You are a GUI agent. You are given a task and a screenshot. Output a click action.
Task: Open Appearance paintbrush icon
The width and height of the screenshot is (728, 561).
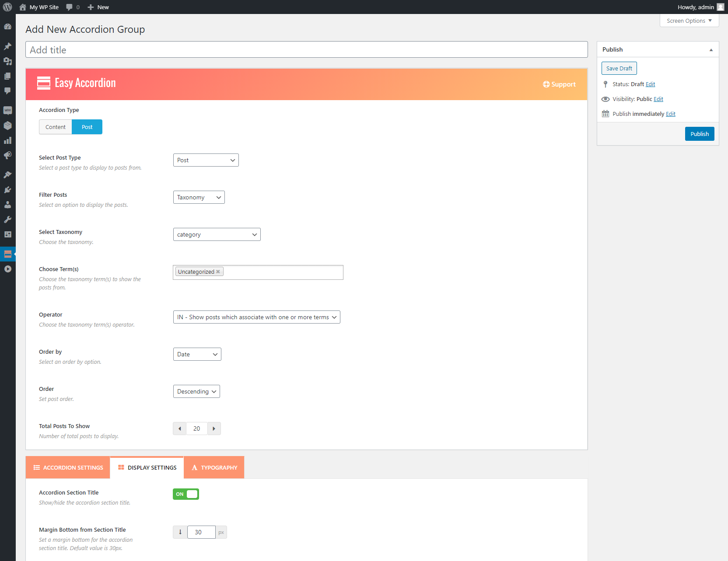(7, 175)
